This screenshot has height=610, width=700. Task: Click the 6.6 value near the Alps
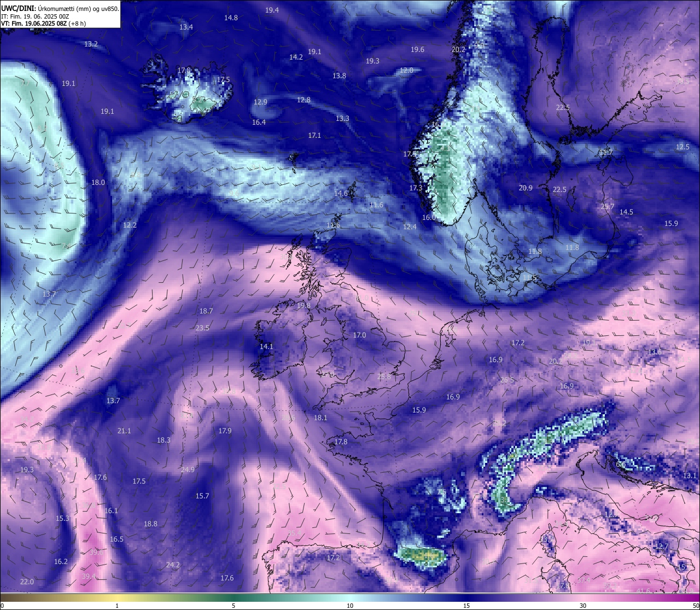click(621, 464)
